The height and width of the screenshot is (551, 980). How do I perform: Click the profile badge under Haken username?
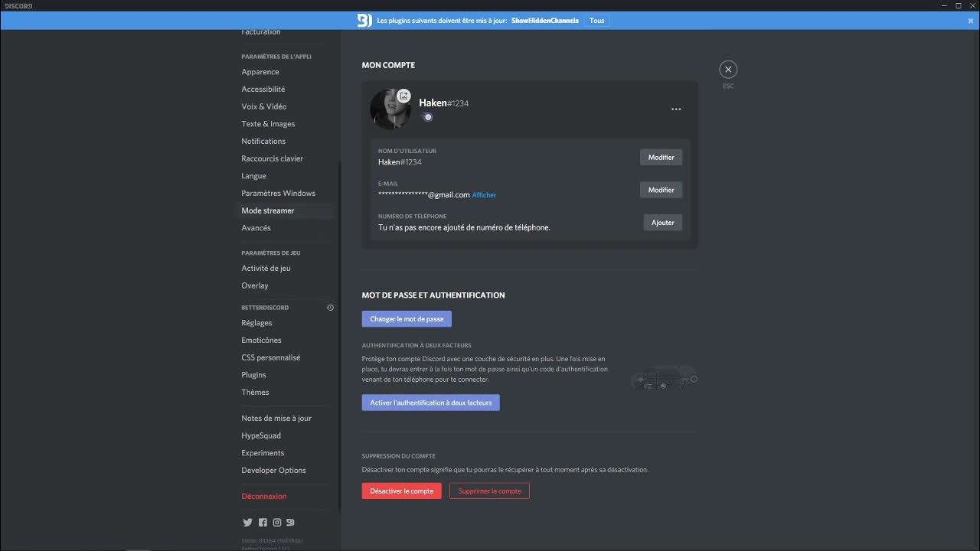(x=428, y=117)
